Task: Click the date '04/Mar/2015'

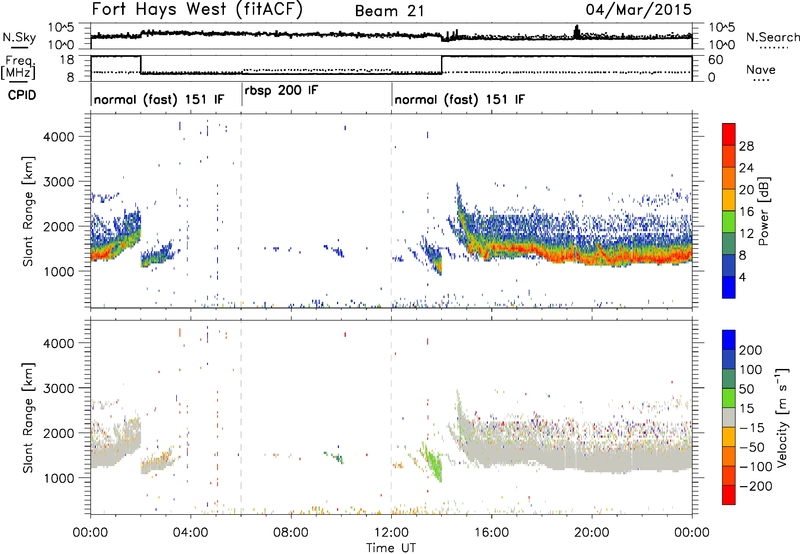Action: (x=639, y=10)
